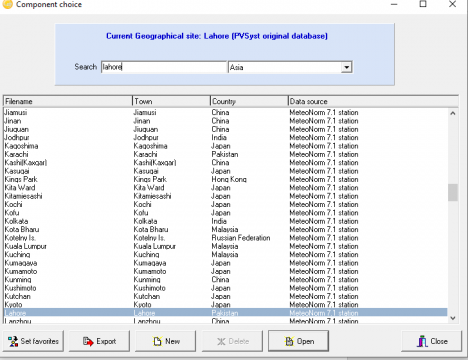Select the Karachi row
The height and width of the screenshot is (360, 468).
[x=225, y=154]
